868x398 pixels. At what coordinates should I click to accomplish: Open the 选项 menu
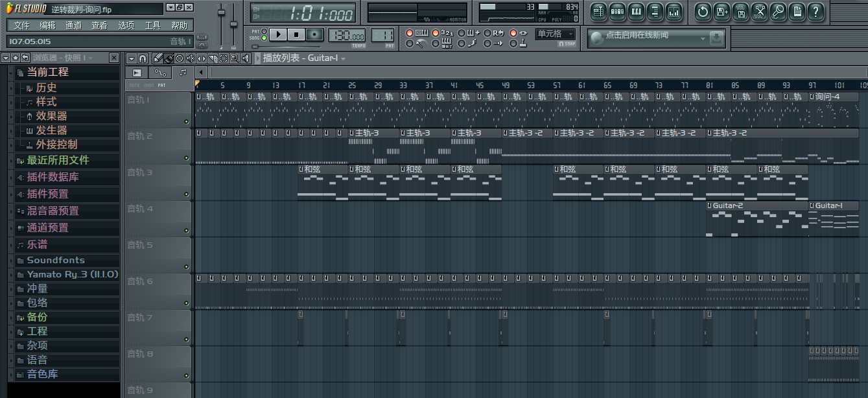pos(126,25)
